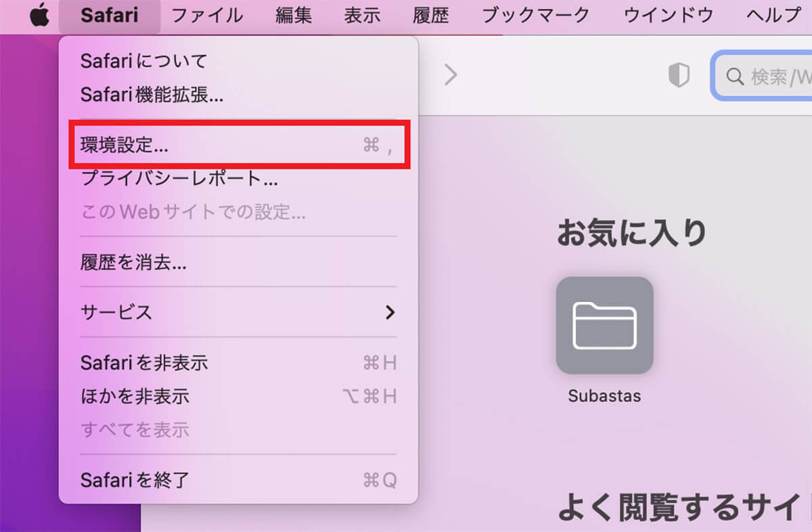Select Safariを非表示
The image size is (812, 532).
click(238, 363)
